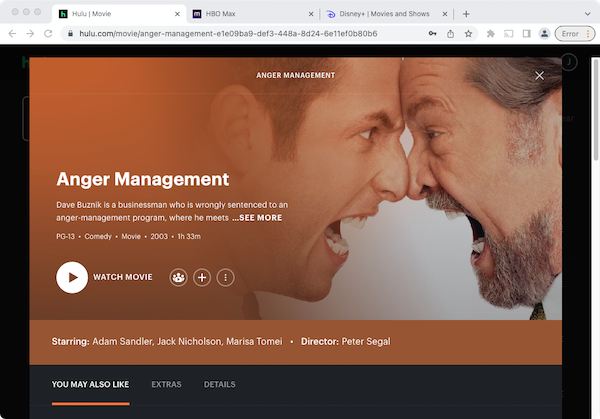Open the browser extensions menu
This screenshot has width=600, height=419.
click(491, 34)
